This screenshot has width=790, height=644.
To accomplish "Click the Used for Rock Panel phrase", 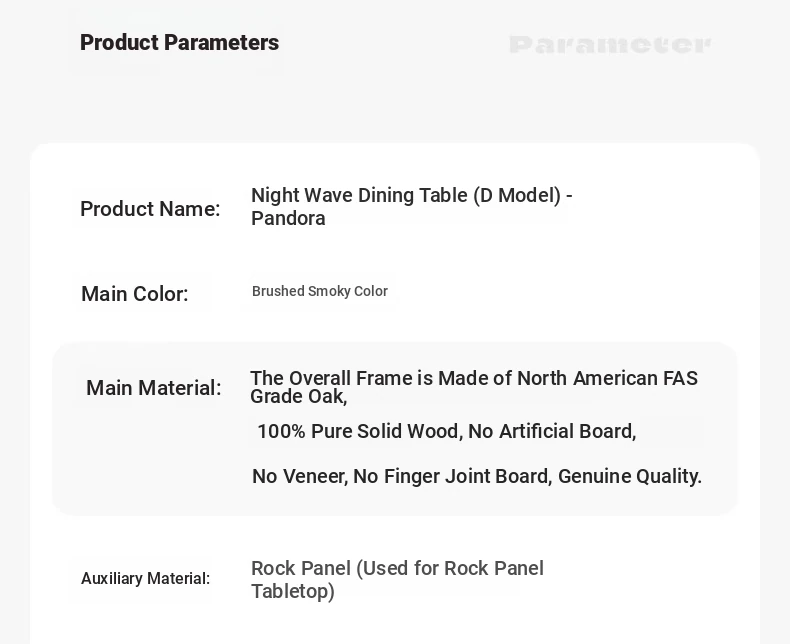I will [x=450, y=568].
